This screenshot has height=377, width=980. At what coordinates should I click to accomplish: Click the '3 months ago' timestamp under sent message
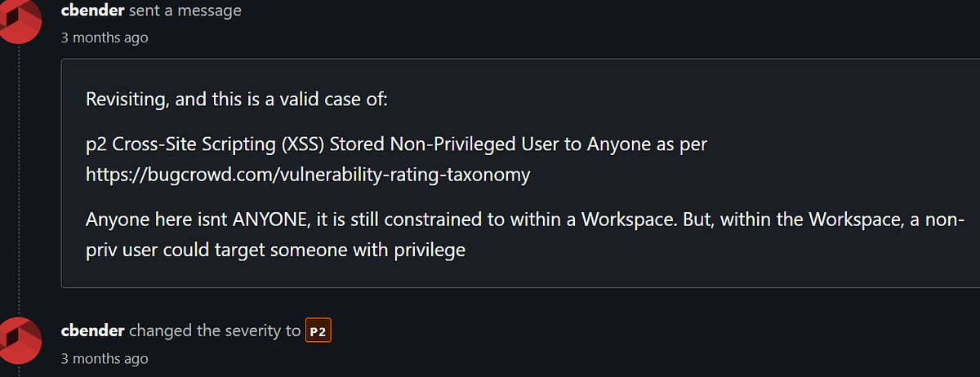coord(105,38)
